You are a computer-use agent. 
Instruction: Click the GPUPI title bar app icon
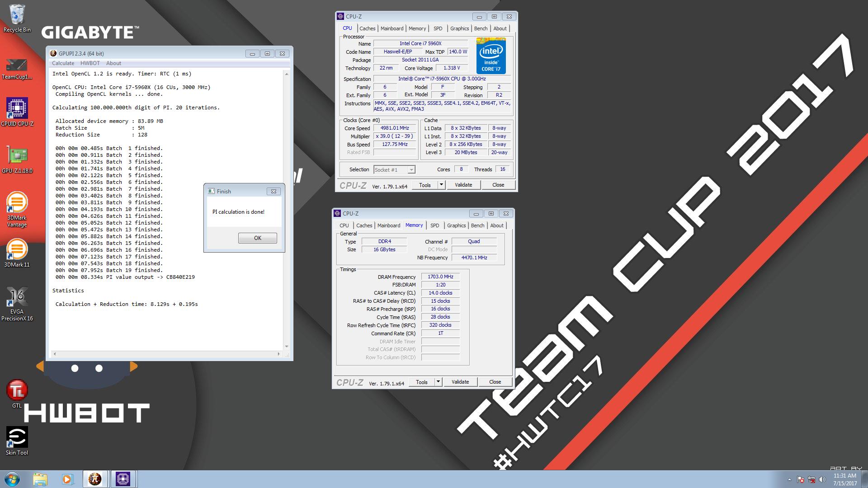pyautogui.click(x=53, y=53)
